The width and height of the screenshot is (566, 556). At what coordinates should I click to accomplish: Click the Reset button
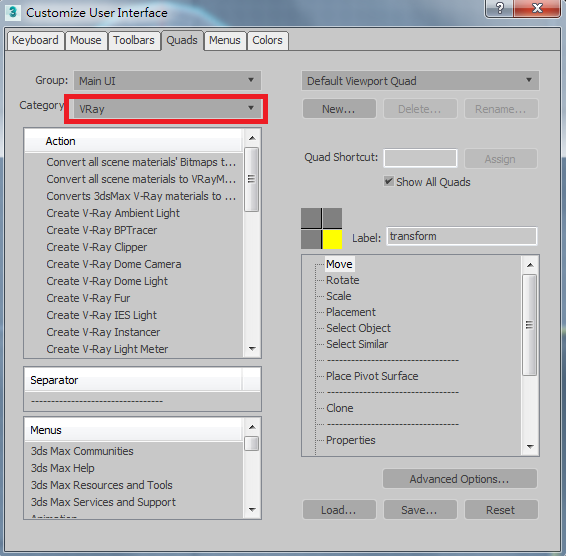pyautogui.click(x=501, y=509)
